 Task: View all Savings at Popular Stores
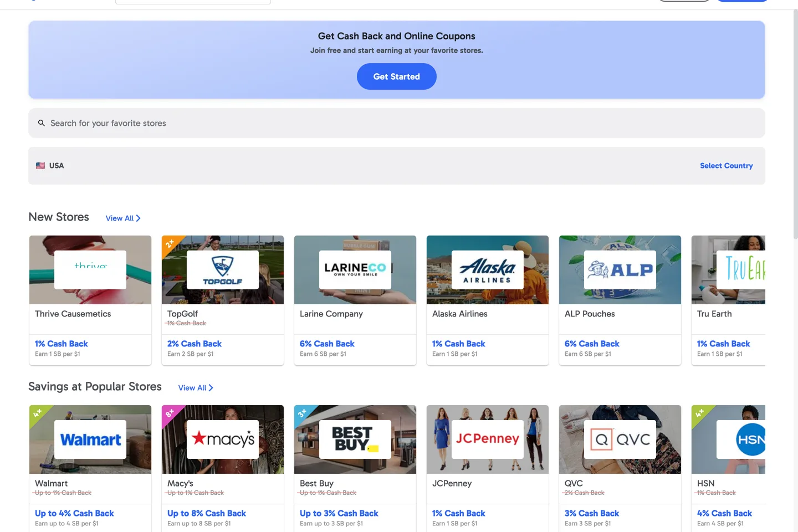tap(196, 388)
